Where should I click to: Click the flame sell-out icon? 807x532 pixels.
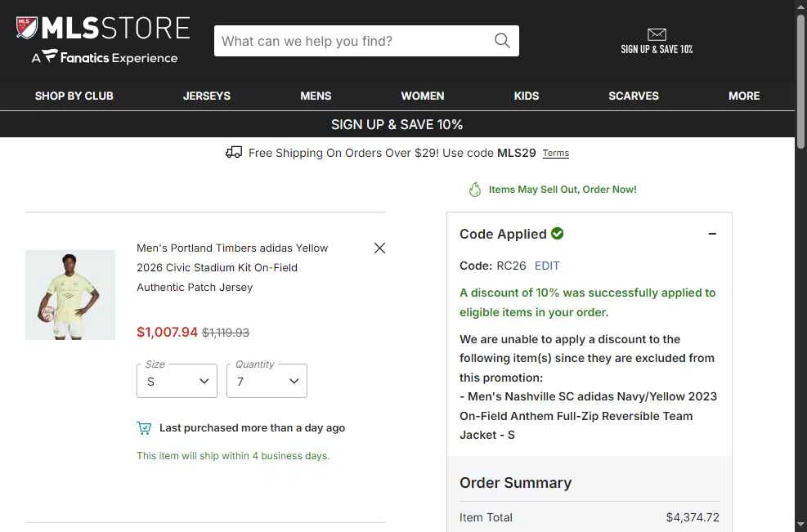474,190
